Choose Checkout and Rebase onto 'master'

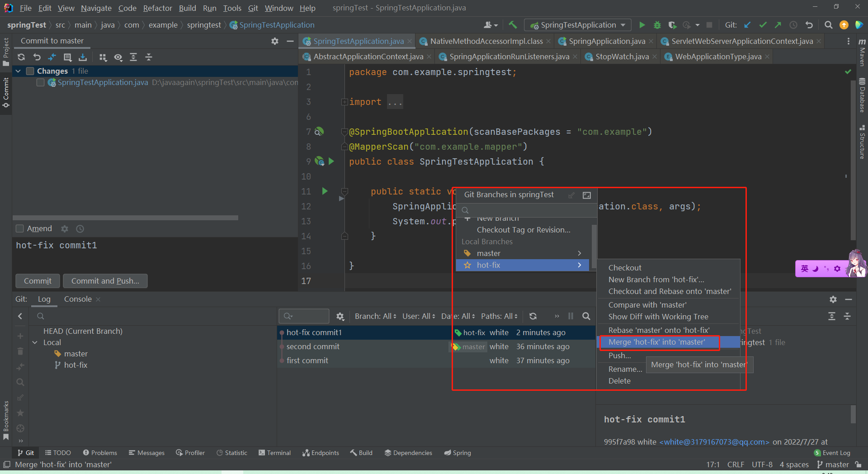click(x=670, y=291)
